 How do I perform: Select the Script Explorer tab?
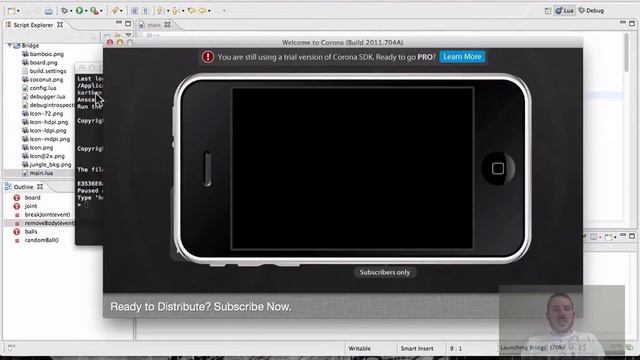(33, 25)
